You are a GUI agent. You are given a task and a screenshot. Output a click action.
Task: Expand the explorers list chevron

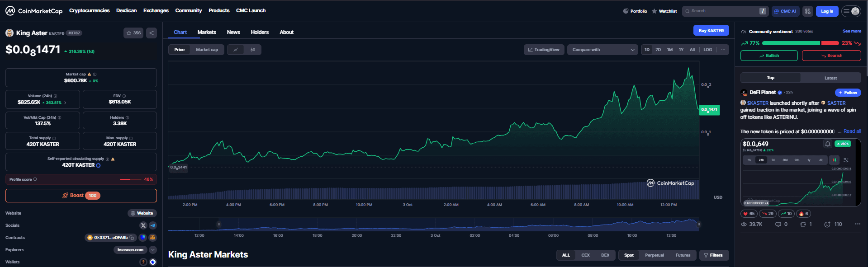coord(153,250)
